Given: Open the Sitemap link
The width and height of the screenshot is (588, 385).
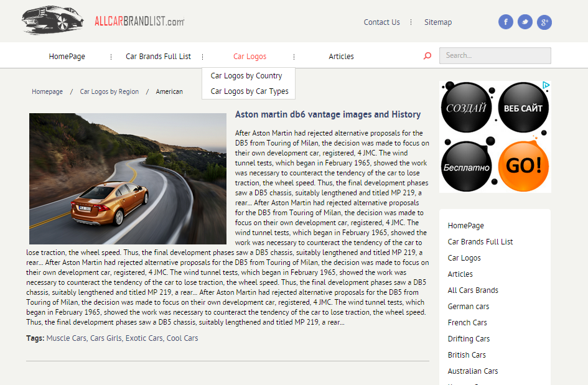Looking at the screenshot, I should [438, 22].
